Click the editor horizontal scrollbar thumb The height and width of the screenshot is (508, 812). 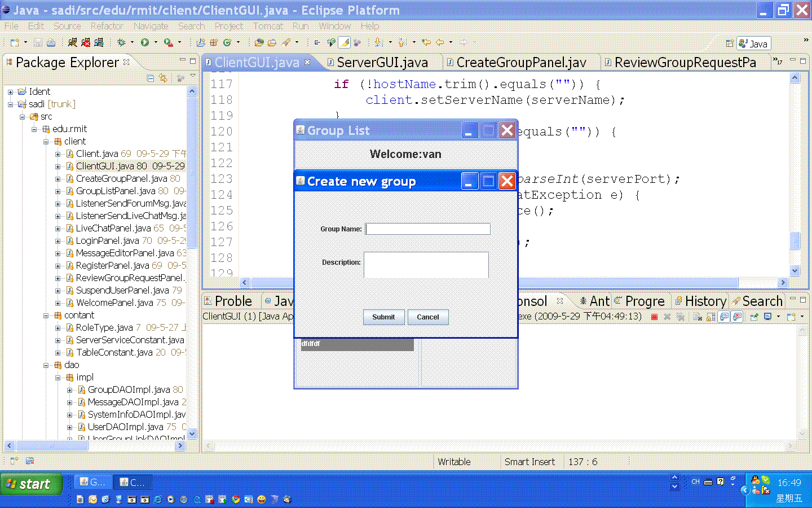pyautogui.click(x=494, y=282)
